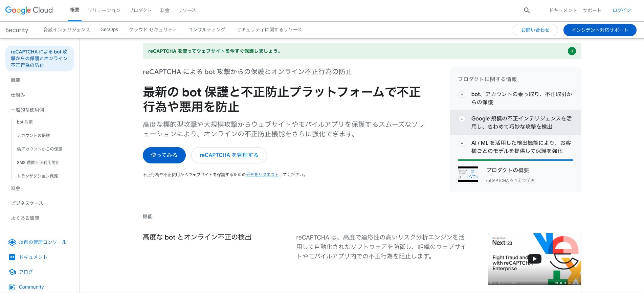Click the 使ってみる button
Image resolution: width=644 pixels, height=293 pixels.
pyautogui.click(x=164, y=155)
